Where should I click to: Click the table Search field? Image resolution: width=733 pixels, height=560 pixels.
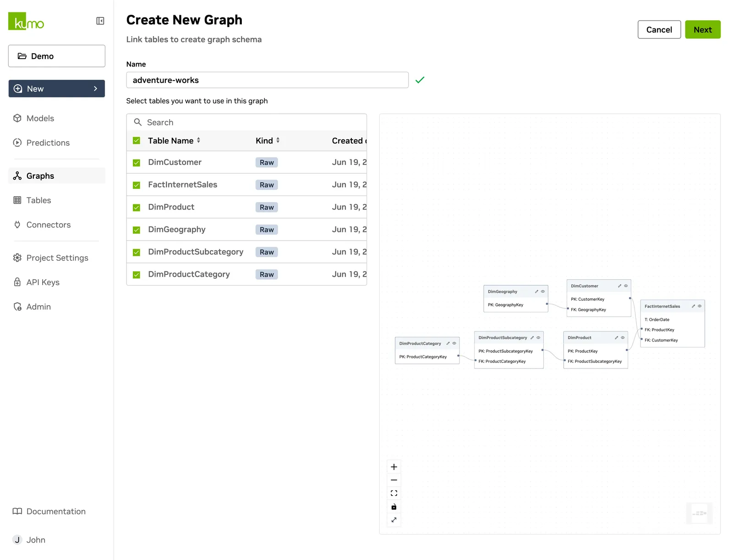click(246, 122)
